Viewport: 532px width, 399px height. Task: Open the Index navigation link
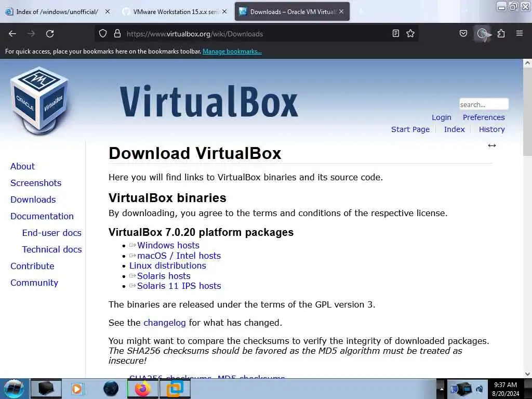click(x=454, y=129)
